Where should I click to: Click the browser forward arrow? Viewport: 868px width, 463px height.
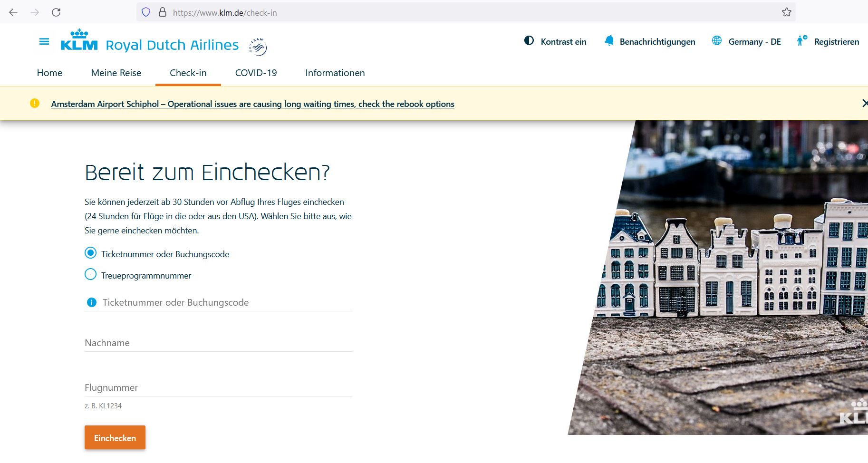[x=35, y=12]
